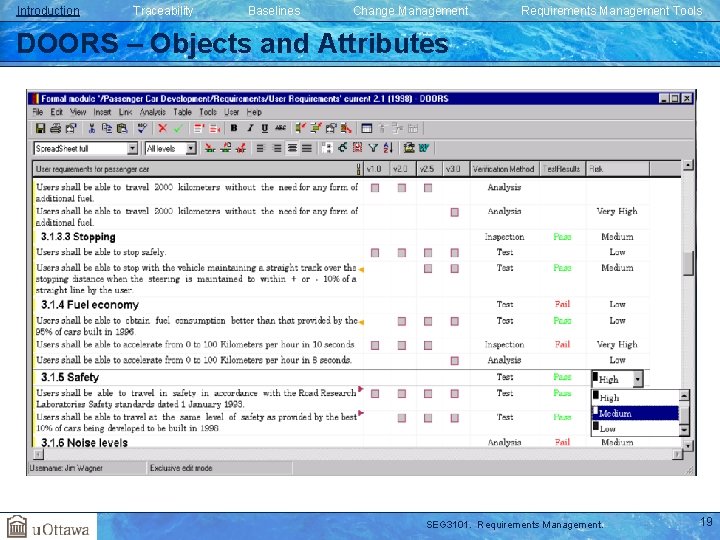The width and height of the screenshot is (720, 540).
Task: Toggle v3.0 box for accelerate in 8 seconds row
Action: pos(455,360)
